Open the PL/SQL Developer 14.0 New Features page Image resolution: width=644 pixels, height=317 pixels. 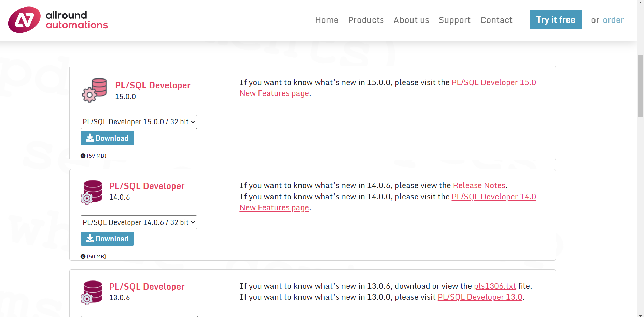click(494, 197)
